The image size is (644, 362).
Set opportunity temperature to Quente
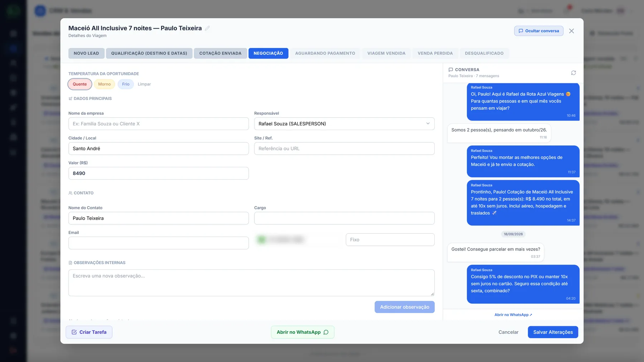click(x=80, y=84)
